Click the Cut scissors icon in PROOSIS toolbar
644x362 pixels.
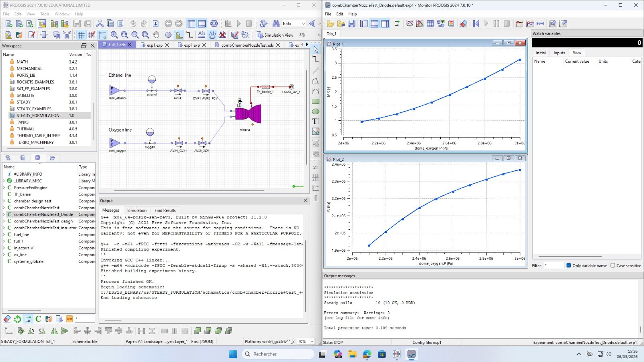click(x=100, y=24)
